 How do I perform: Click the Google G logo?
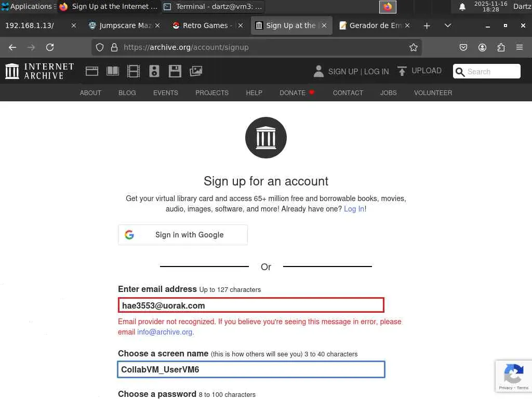click(x=129, y=235)
